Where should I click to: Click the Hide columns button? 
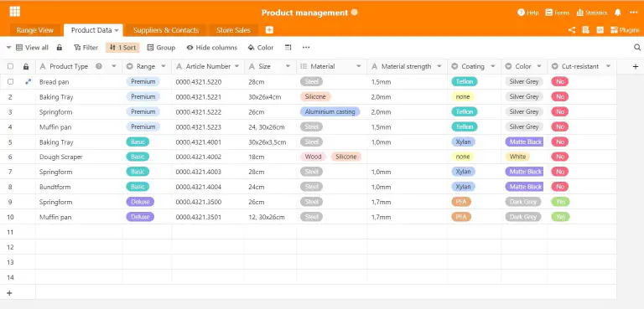click(x=212, y=48)
